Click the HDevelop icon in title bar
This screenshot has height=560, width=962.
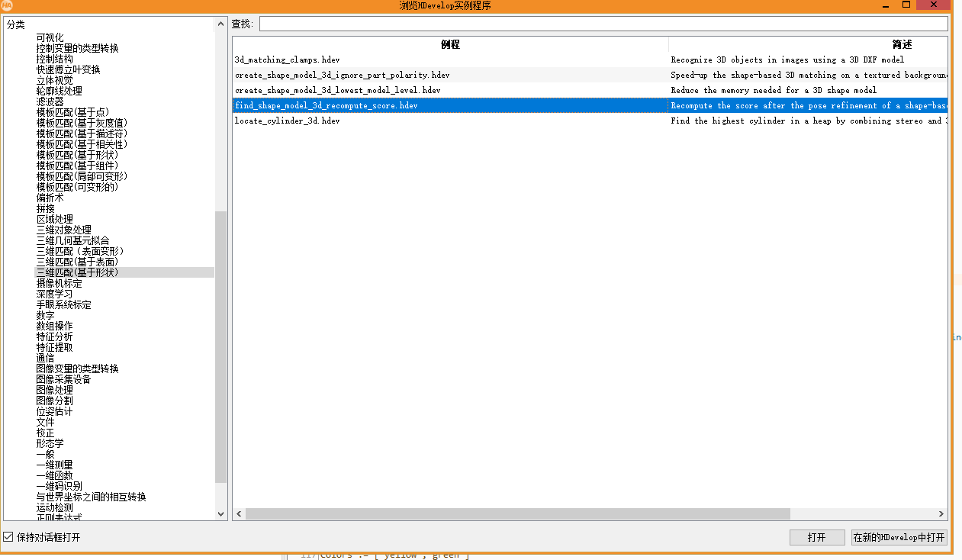pyautogui.click(x=7, y=5)
